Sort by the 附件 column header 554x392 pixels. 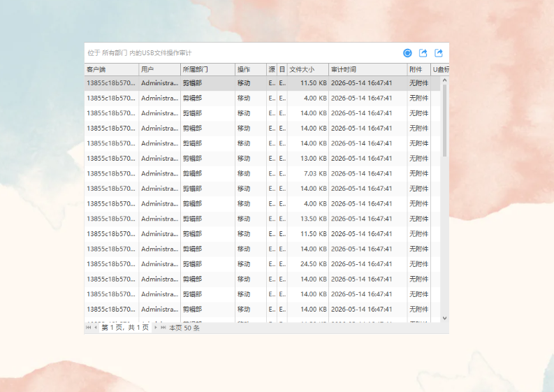tap(418, 69)
